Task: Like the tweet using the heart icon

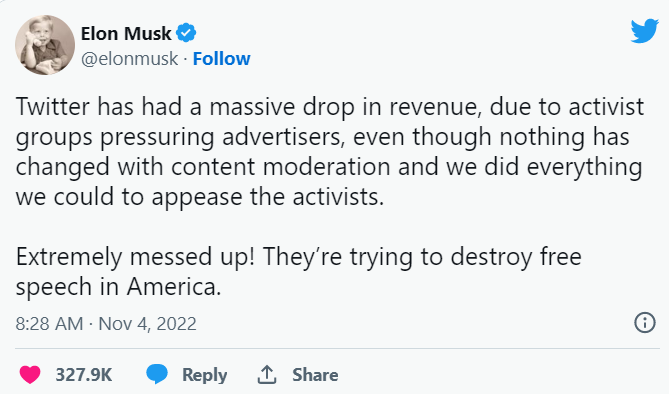Action: (x=30, y=374)
